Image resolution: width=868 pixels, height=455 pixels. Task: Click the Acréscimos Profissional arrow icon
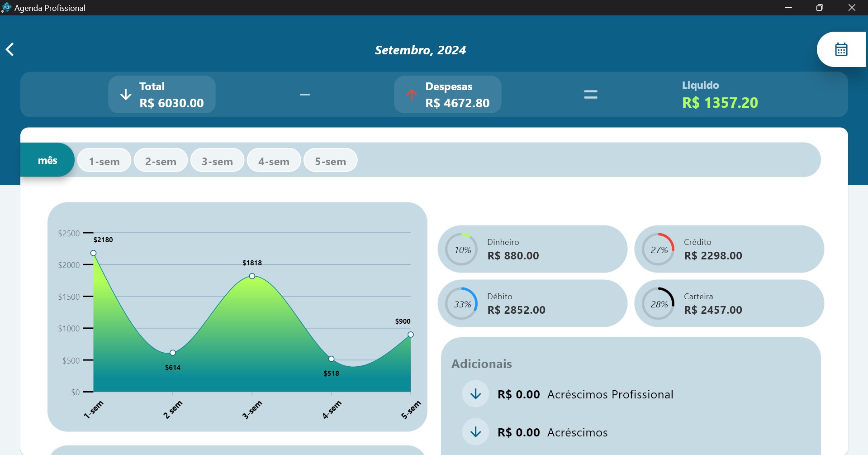click(475, 394)
